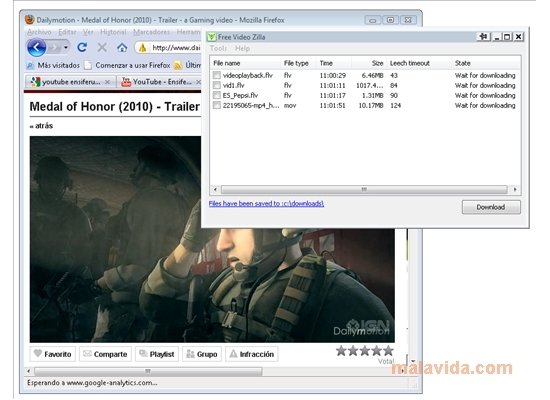Check the ES_Pepsi.flv checkbox
The width and height of the screenshot is (550, 400).
coord(217,95)
